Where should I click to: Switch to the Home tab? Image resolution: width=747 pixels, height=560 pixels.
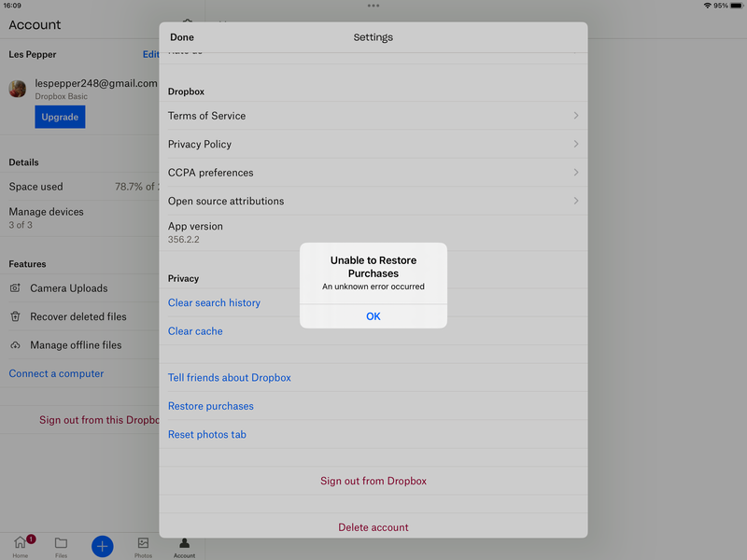20,546
